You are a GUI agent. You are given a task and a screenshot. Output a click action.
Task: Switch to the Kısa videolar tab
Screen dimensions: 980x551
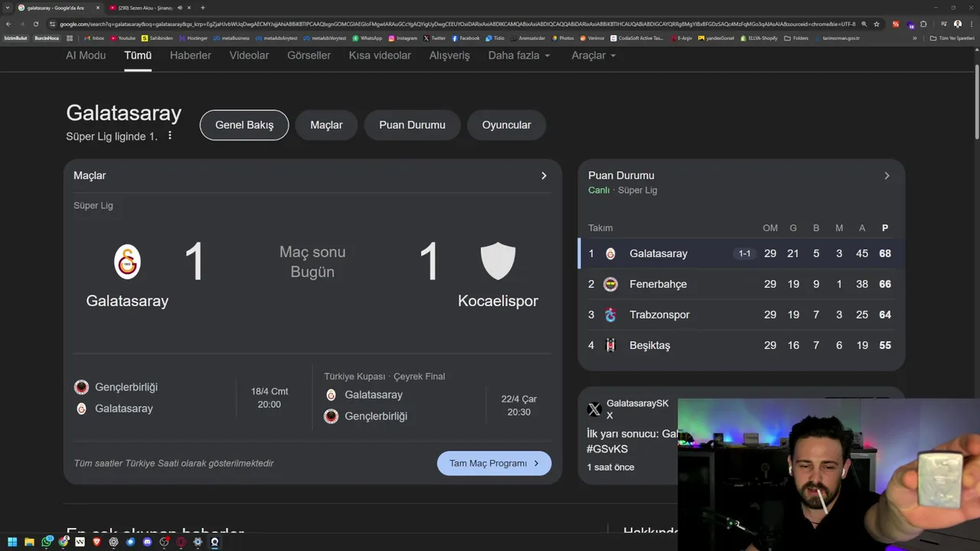click(380, 55)
